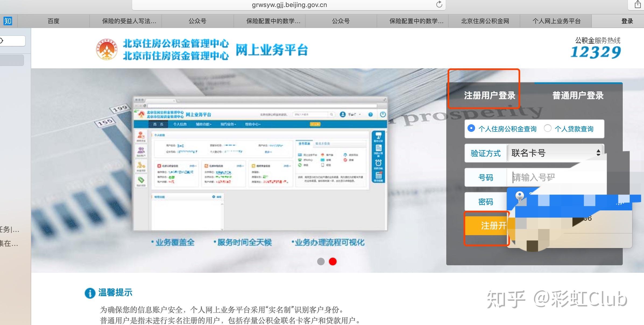This screenshot has height=325, width=644.
Task: Select the red carousel indicator dot
Action: tap(333, 262)
